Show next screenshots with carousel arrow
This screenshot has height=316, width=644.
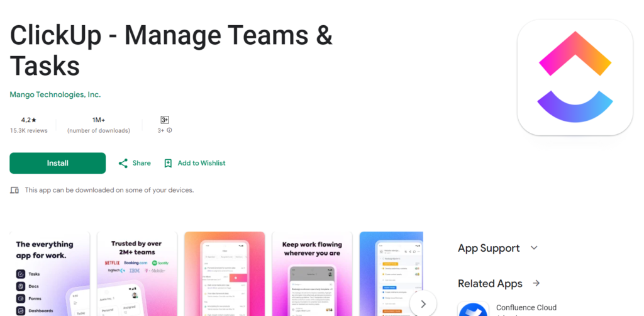[423, 303]
